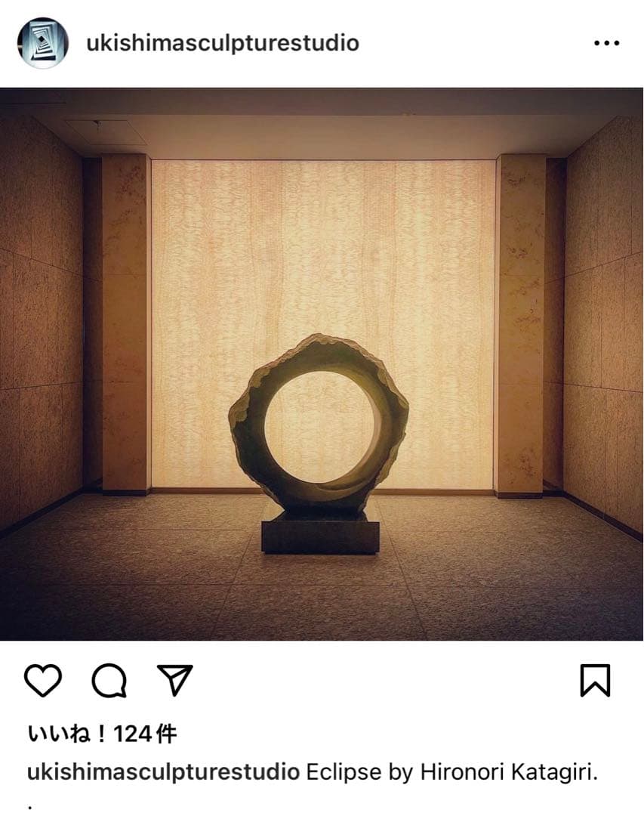Tap the left stone pillar in the photo

point(125,323)
